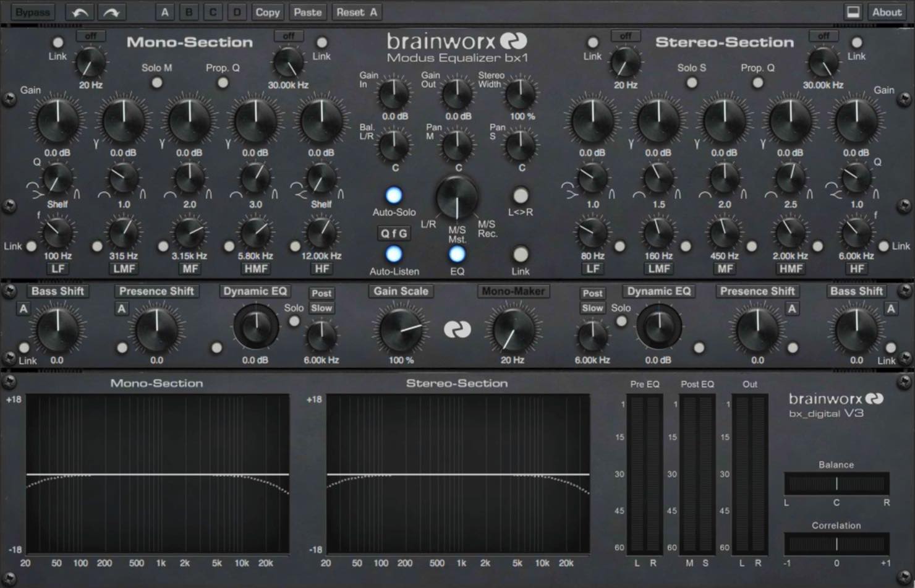915x588 pixels.
Task: Click the Stereo-Section Dynamic EQ knob
Action: coord(659,327)
